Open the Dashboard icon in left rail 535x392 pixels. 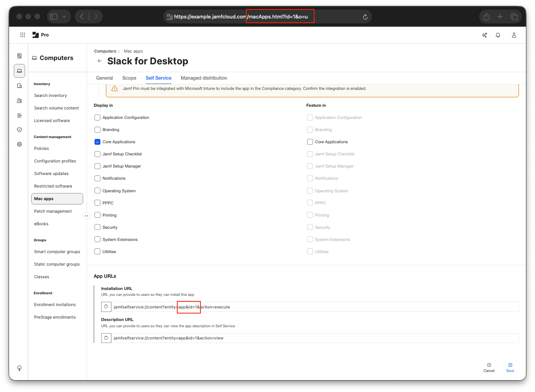click(19, 56)
